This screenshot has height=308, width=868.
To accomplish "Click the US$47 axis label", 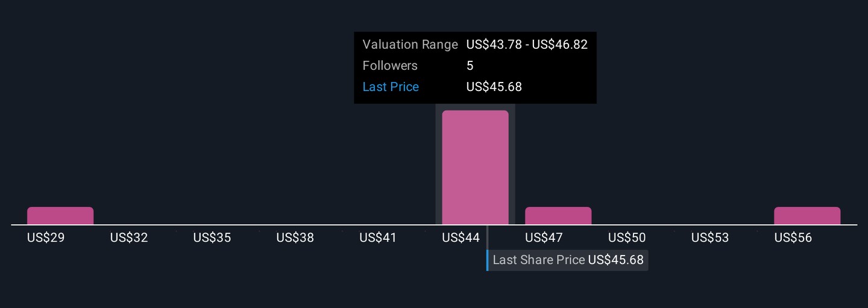I will tap(544, 238).
